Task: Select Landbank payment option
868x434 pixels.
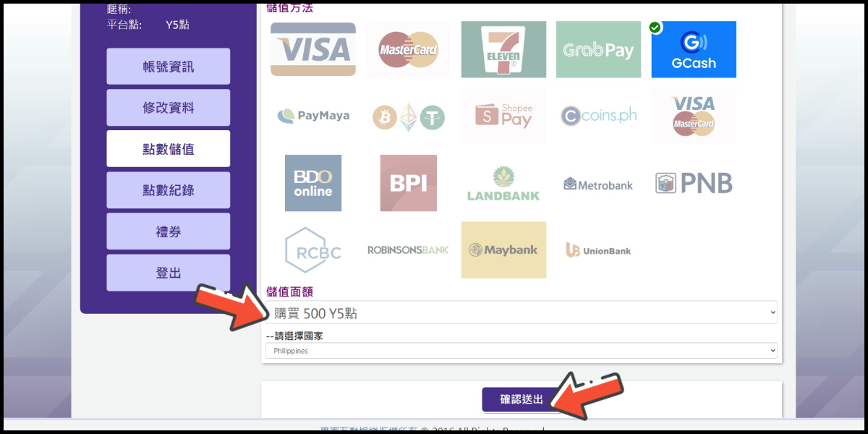Action: coord(503,183)
